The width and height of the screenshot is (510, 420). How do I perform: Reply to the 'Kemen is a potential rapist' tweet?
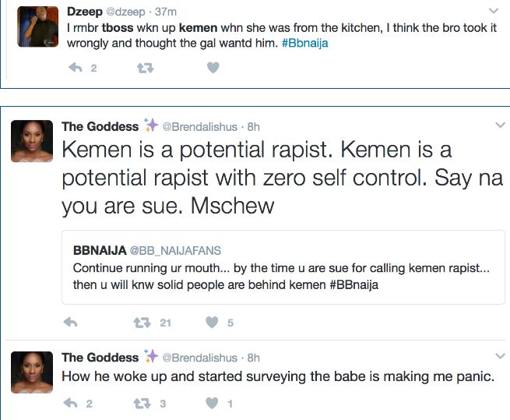[x=70, y=322]
